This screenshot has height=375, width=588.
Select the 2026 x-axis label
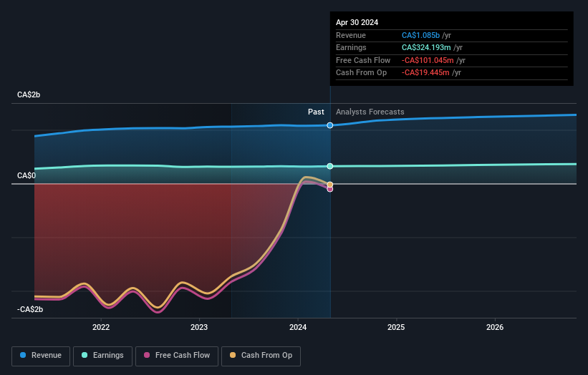pos(495,328)
